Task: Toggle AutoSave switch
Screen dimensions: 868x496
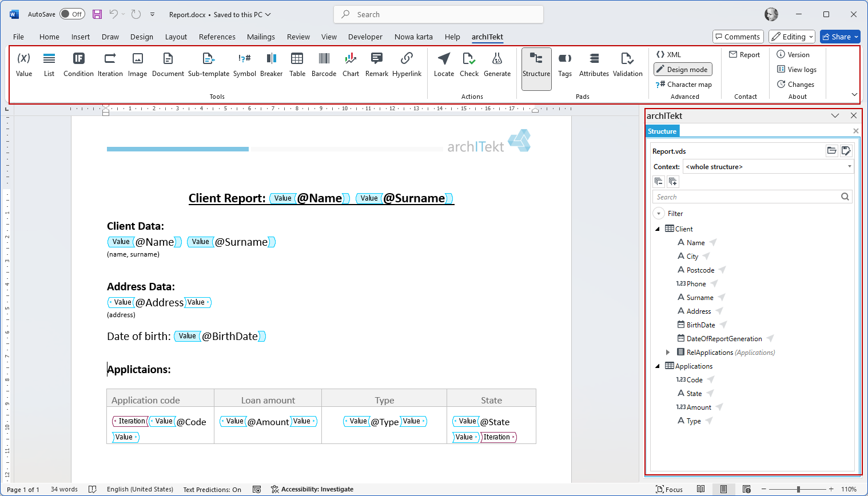Action: click(x=73, y=14)
